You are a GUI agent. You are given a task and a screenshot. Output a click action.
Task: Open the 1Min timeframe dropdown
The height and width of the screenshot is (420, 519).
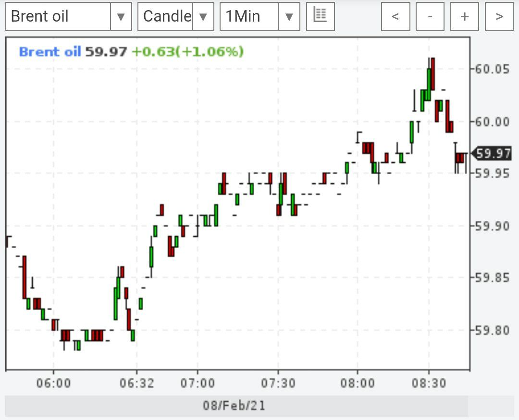260,16
